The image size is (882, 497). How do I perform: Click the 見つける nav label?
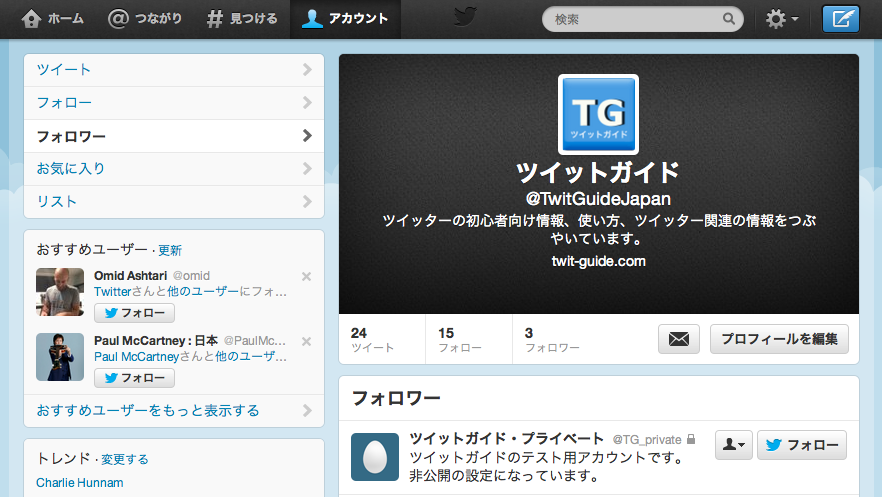[254, 19]
